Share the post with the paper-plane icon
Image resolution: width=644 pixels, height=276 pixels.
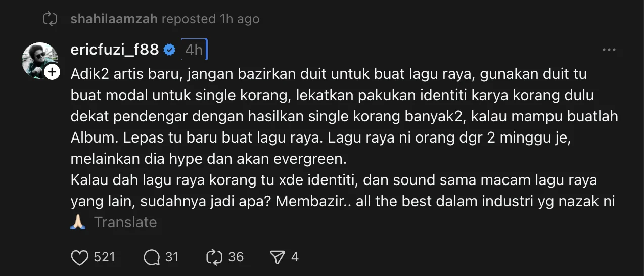coord(278,257)
